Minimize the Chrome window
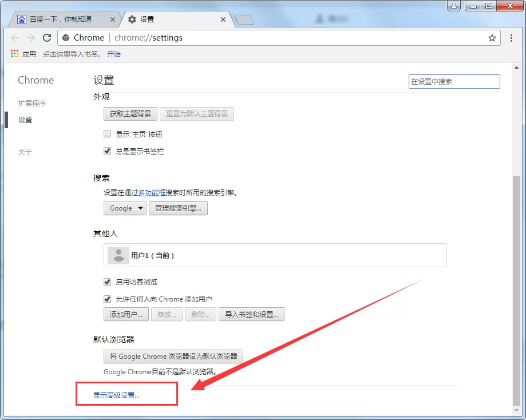 point(473,6)
